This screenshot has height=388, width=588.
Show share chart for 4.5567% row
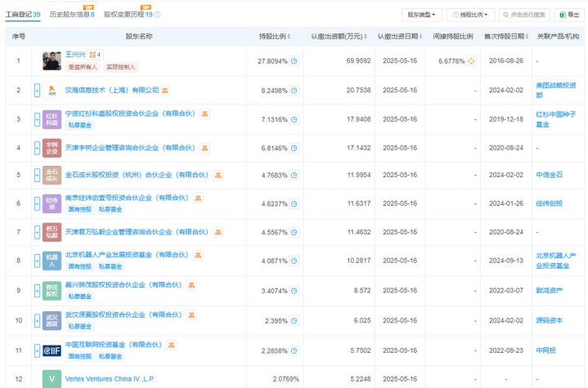pyautogui.click(x=294, y=232)
